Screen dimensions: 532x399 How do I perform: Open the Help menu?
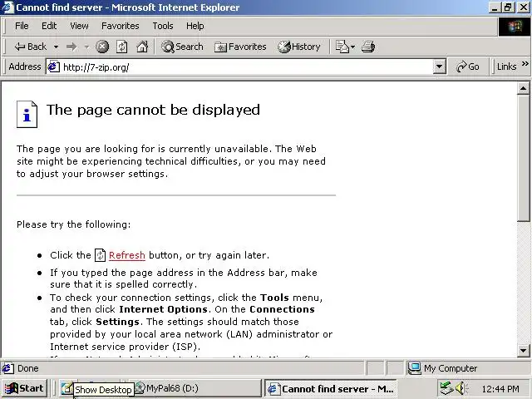[x=195, y=26]
